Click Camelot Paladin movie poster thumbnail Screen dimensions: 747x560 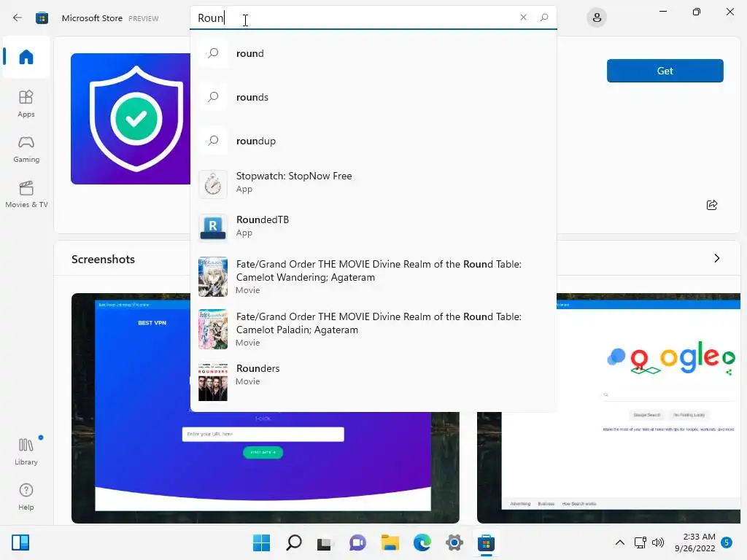coord(213,329)
